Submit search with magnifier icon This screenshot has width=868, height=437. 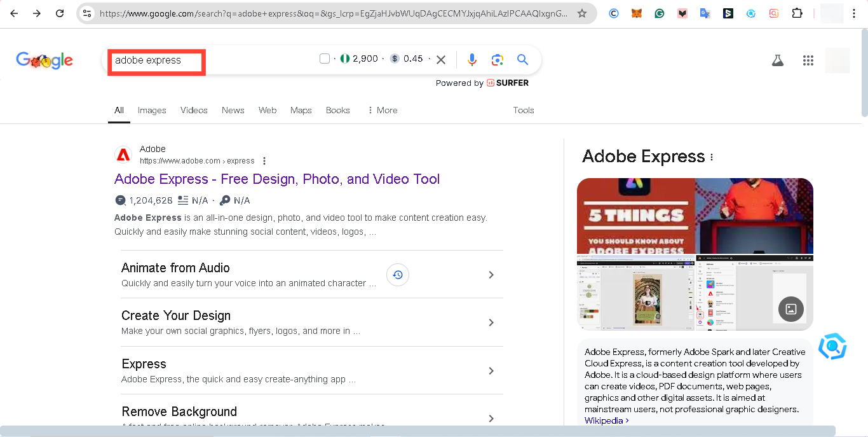coord(522,60)
